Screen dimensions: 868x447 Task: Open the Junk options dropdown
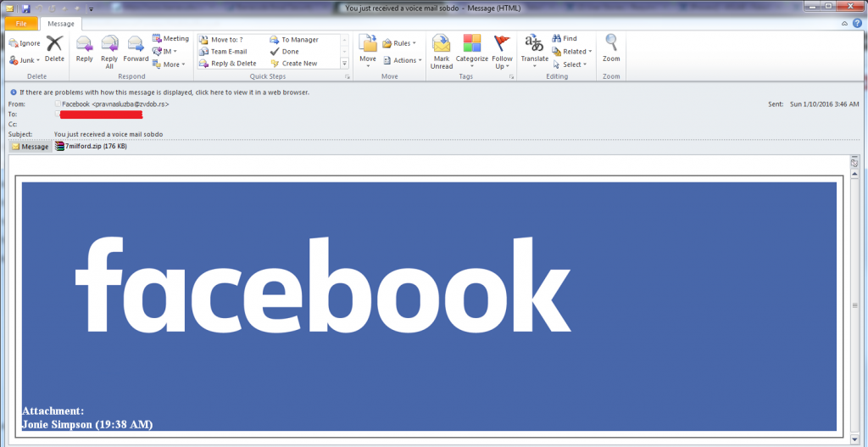point(25,60)
